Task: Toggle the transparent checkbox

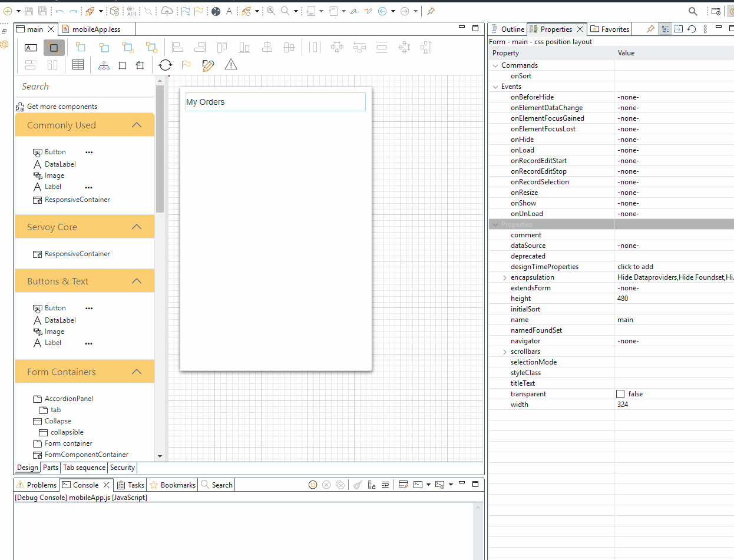Action: pyautogui.click(x=620, y=394)
